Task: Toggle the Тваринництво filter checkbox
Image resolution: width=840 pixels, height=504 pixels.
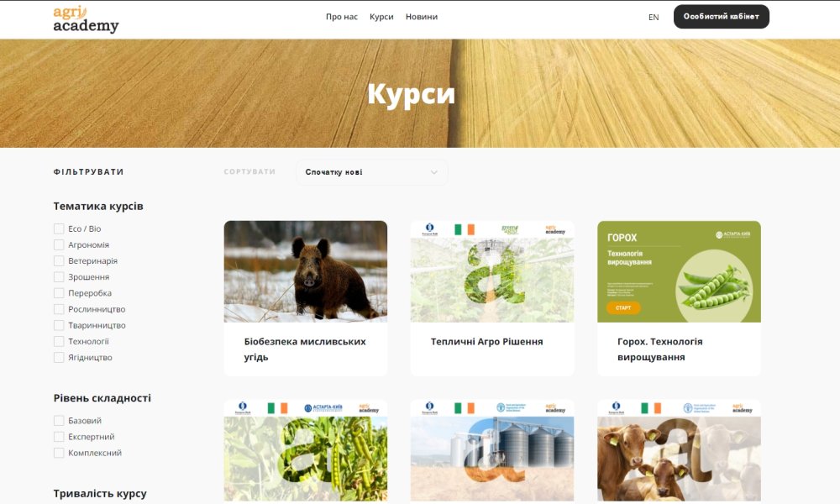Action: 59,325
